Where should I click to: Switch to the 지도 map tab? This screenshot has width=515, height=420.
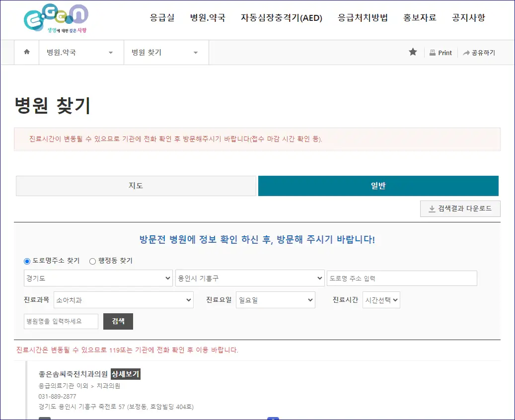(136, 186)
